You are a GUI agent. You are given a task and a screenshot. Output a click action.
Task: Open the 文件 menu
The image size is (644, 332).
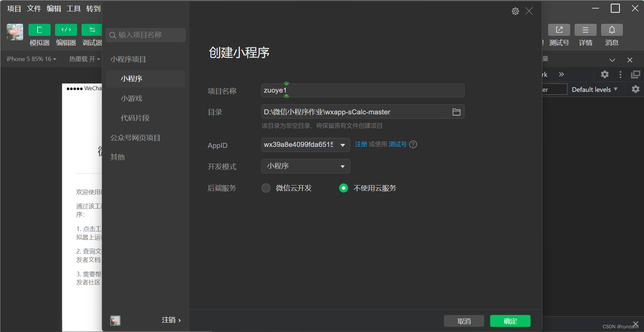point(34,9)
